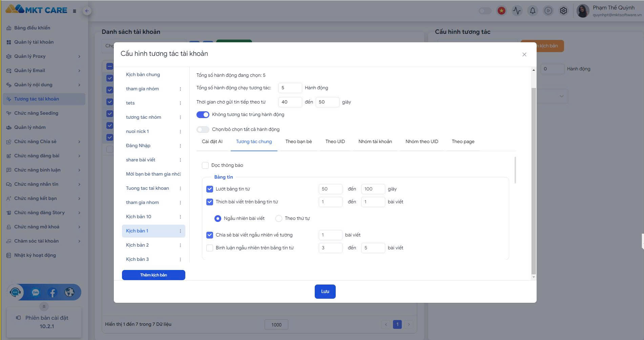The image size is (644, 340).
Task: Close the Cấu hình tương tác dialog
Action: pos(524,54)
